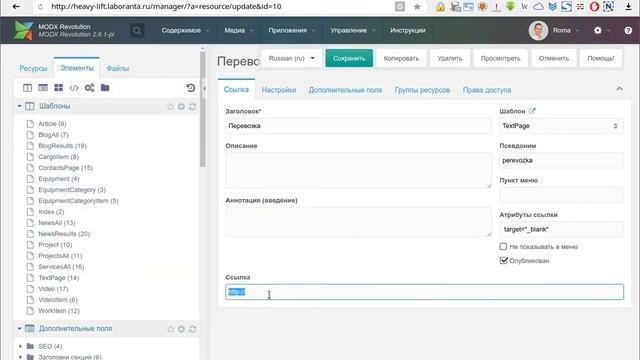The image size is (640, 360).
Task: Bookmark page with star icon
Action: point(417,7)
